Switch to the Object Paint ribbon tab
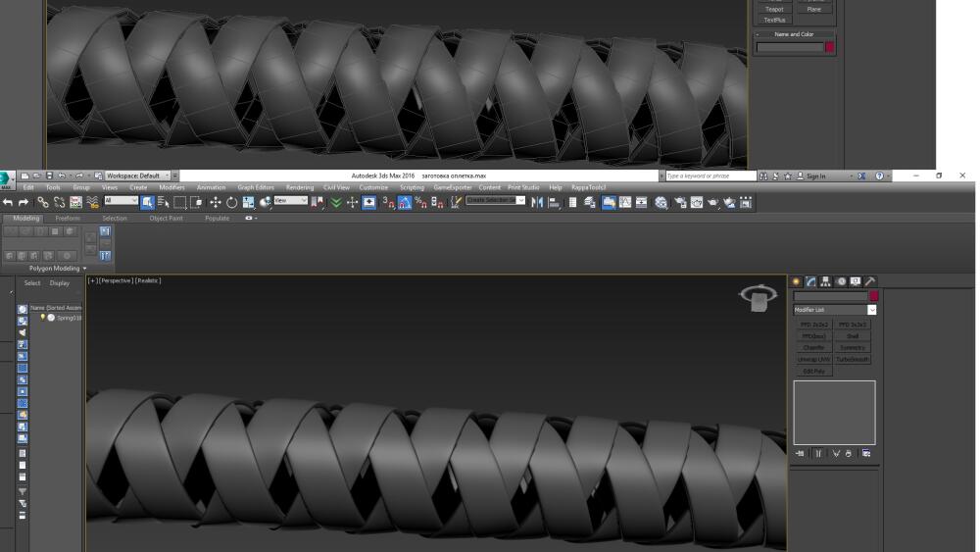Image resolution: width=980 pixels, height=552 pixels. click(x=167, y=219)
